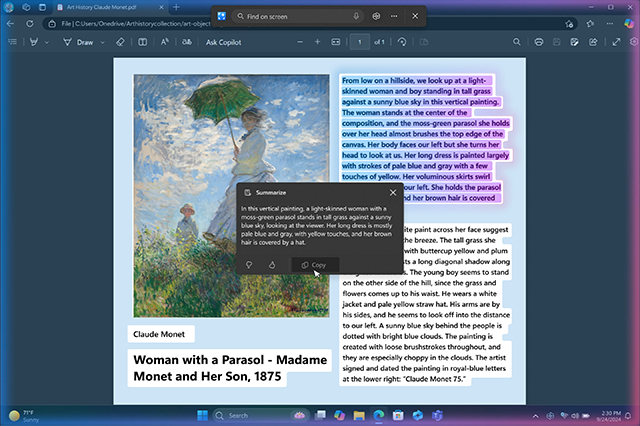
Task: Open the three-dot menu in Find on screen bar
Action: (394, 16)
